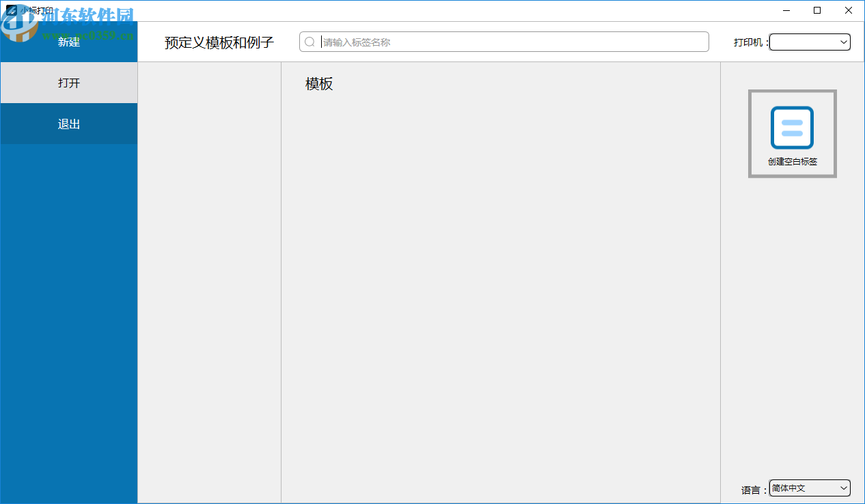865x504 pixels.
Task: Click the 创建空白标签 caption
Action: tap(793, 162)
